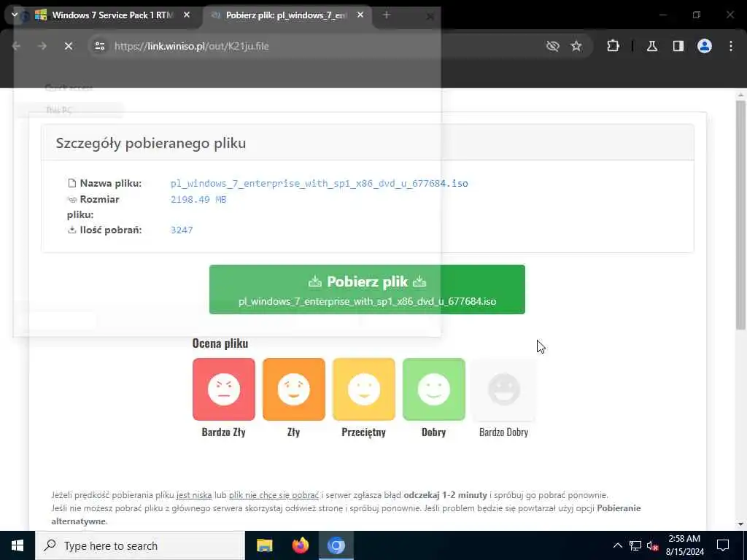Click the Chrome taskbar icon

(336, 545)
